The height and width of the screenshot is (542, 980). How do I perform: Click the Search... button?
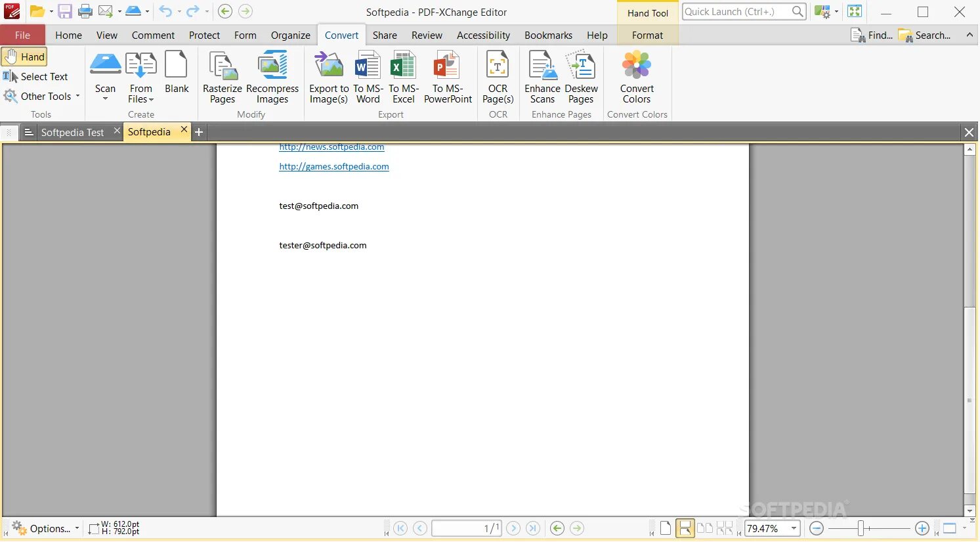click(x=924, y=35)
